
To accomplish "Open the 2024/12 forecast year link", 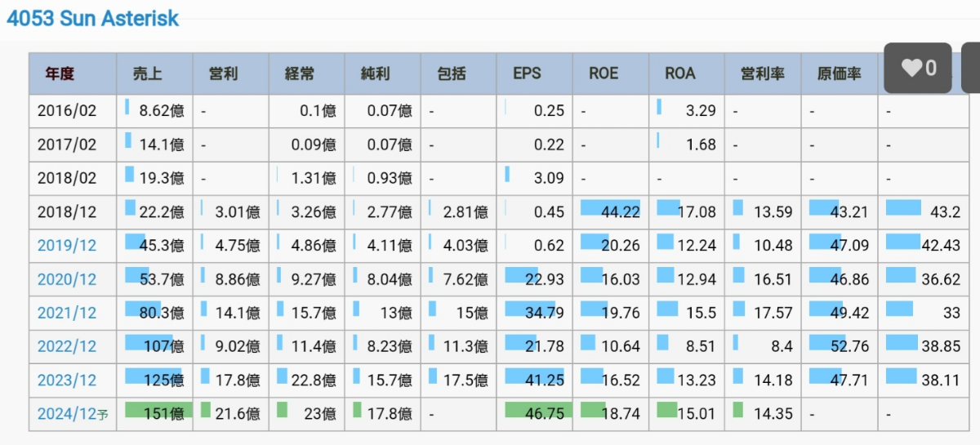I will (67, 414).
